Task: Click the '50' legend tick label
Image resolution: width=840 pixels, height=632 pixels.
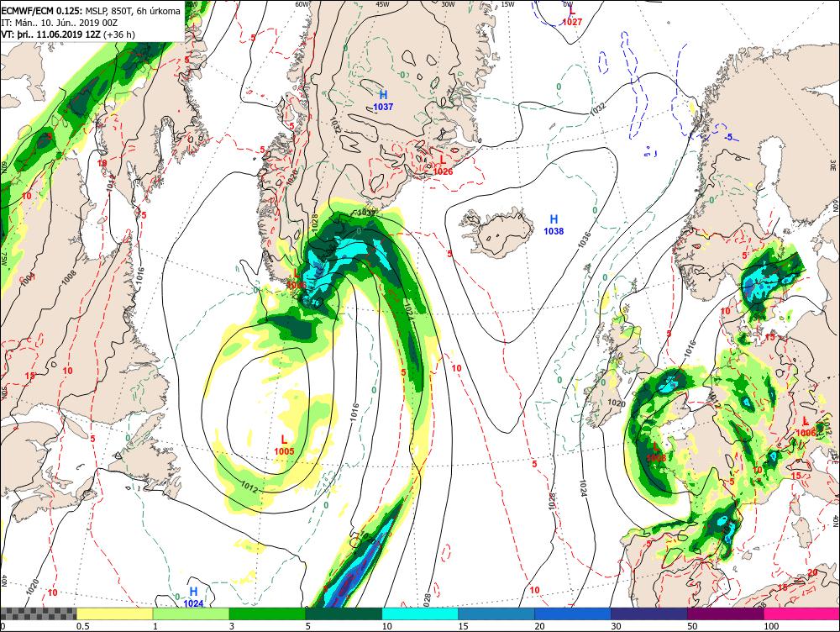Action: [x=692, y=626]
